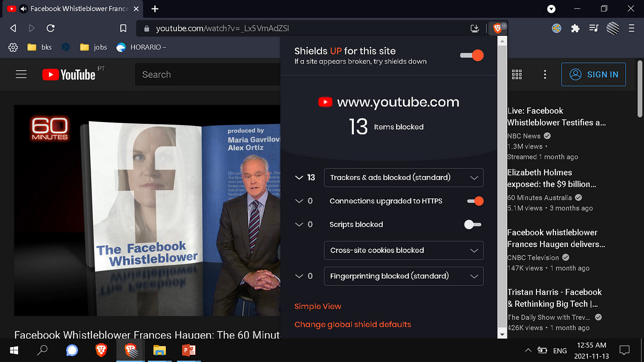Image resolution: width=644 pixels, height=362 pixels.
Task: Open Change global shield defaults
Action: [353, 324]
